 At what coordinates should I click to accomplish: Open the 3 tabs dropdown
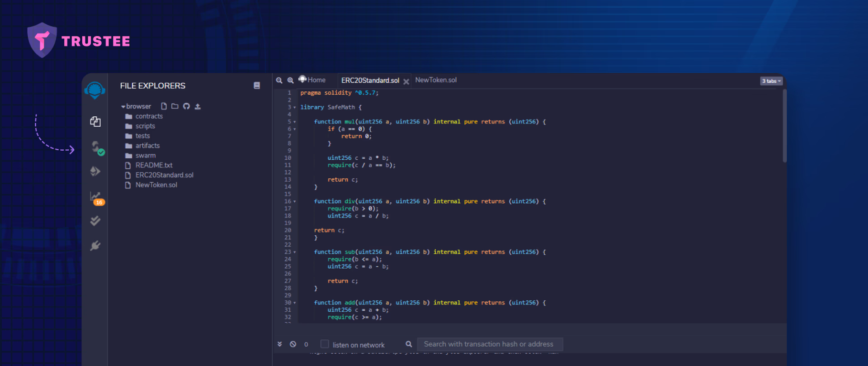771,81
